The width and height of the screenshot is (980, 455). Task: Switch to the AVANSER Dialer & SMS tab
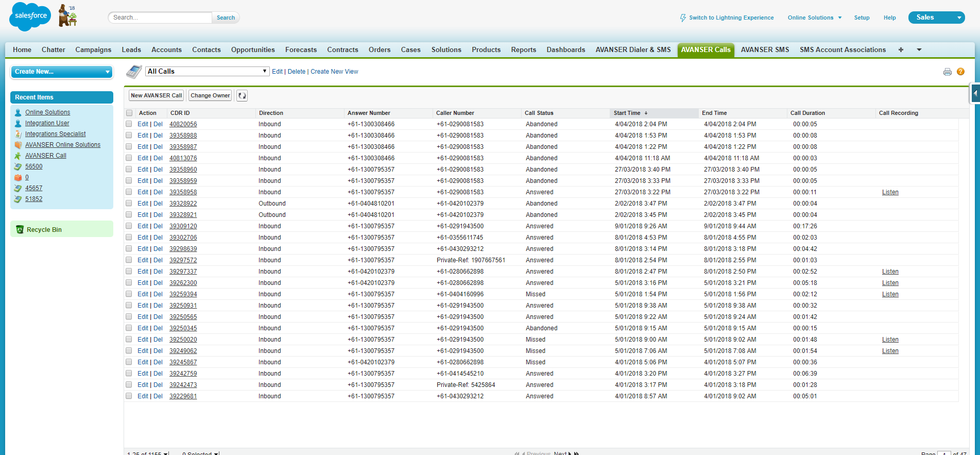point(633,49)
